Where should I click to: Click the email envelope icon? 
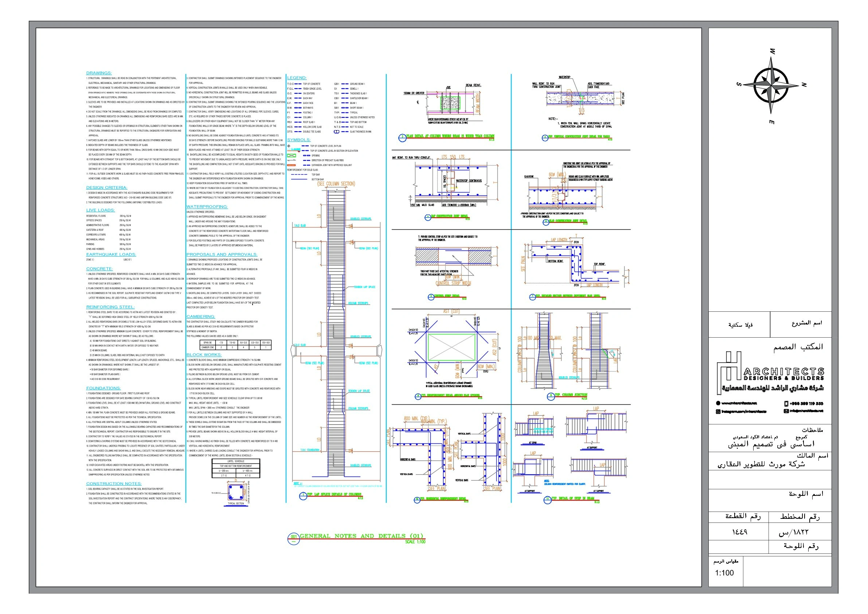(x=786, y=411)
